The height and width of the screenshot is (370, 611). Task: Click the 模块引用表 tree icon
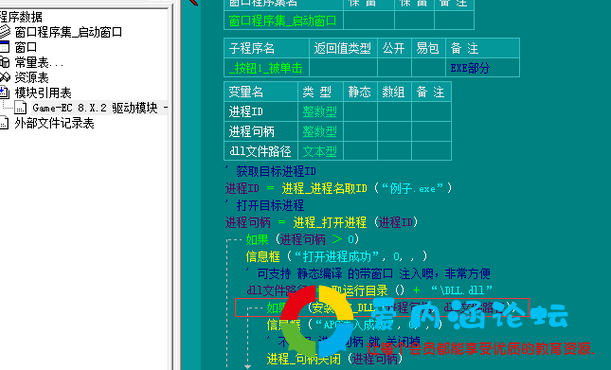4,93
